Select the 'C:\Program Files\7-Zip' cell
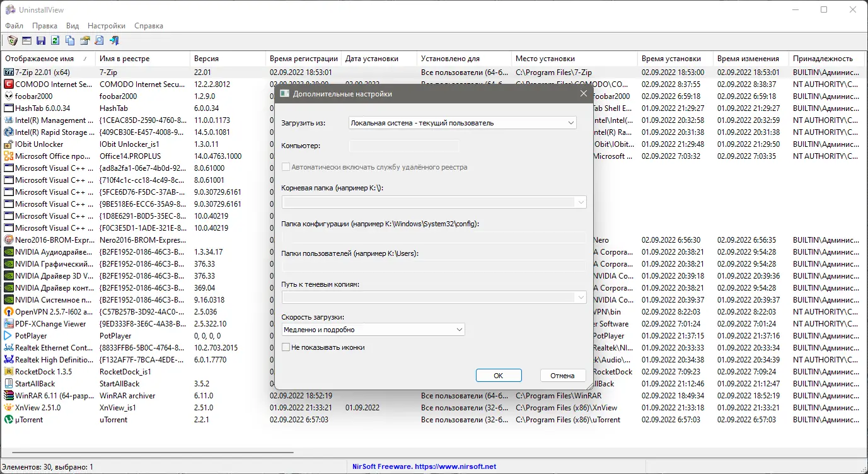868x474 pixels. 553,72
